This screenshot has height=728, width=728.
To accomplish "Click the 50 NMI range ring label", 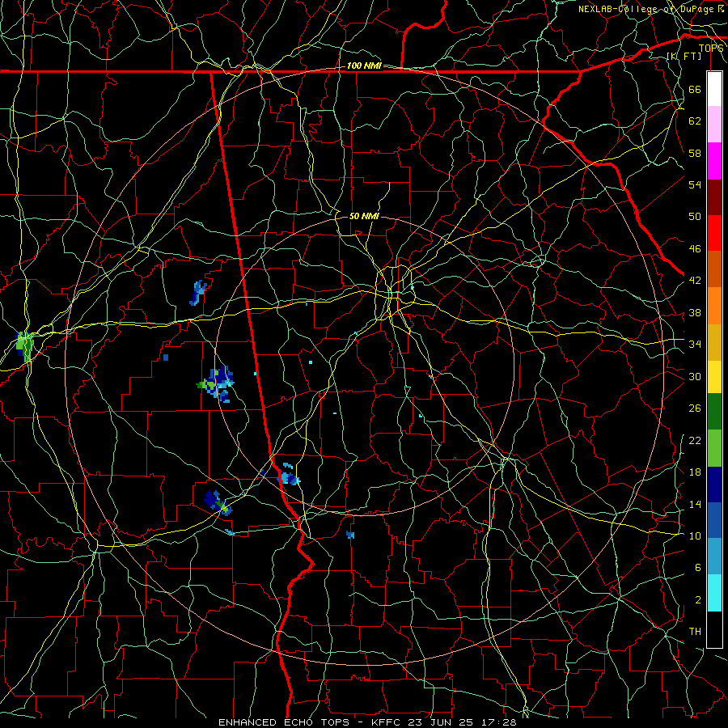I will 364,216.
